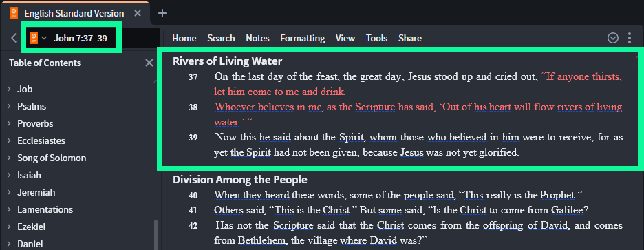The width and height of the screenshot is (644, 250).
Task: Select Isaiah in the Table of Contents
Action: coord(29,176)
